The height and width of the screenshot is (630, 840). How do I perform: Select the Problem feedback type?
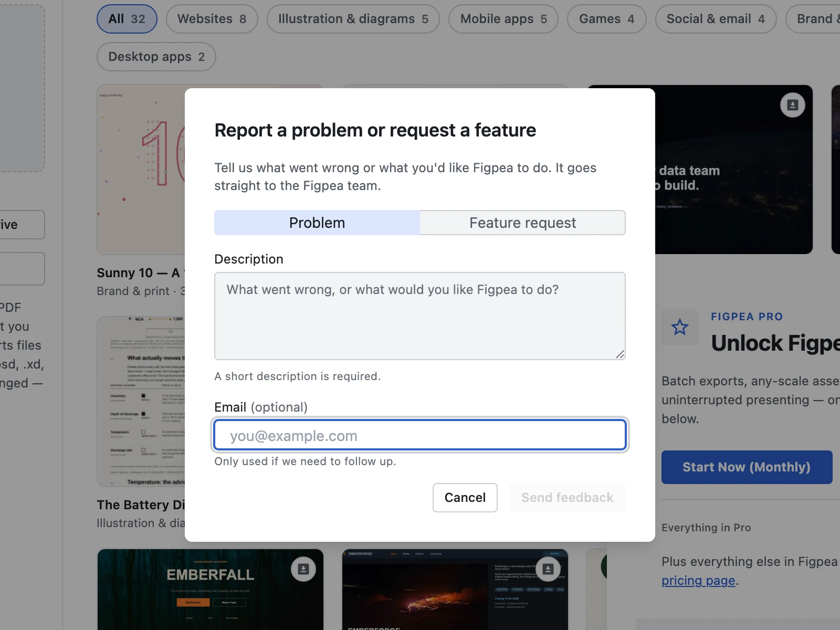pyautogui.click(x=317, y=223)
